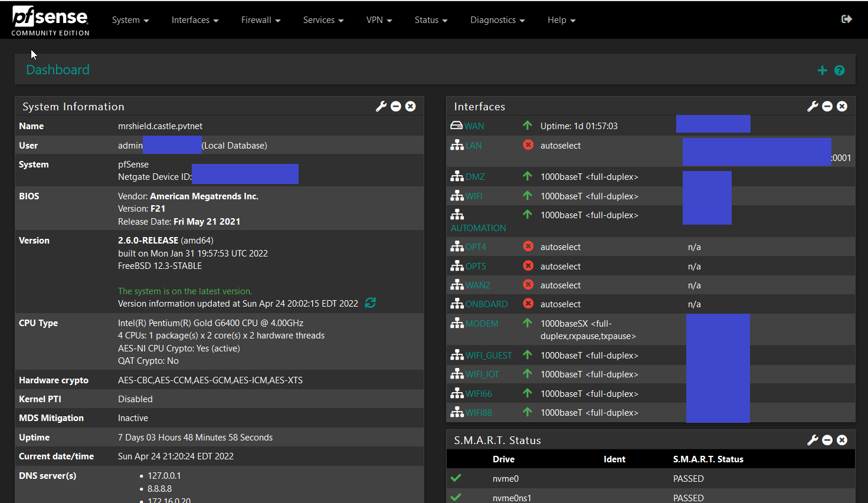
Task: Open the OPT5 interface link
Action: (476, 267)
